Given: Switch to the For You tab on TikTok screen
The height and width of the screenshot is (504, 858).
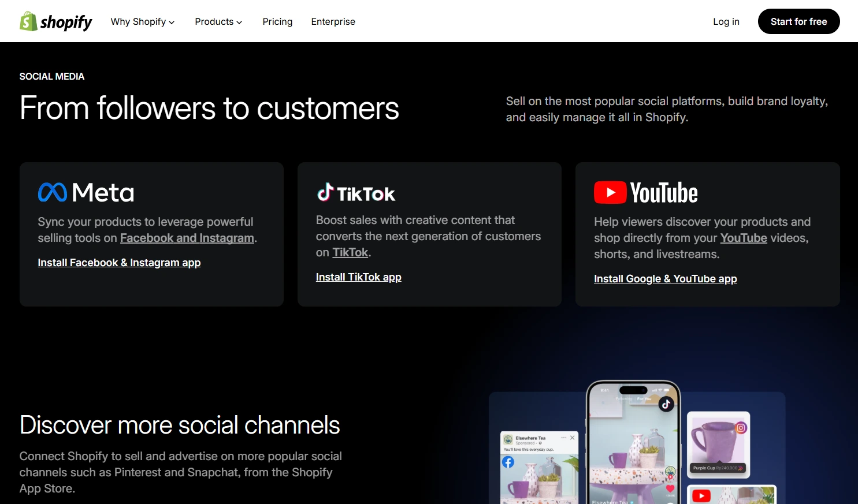Looking at the screenshot, I should tap(644, 399).
